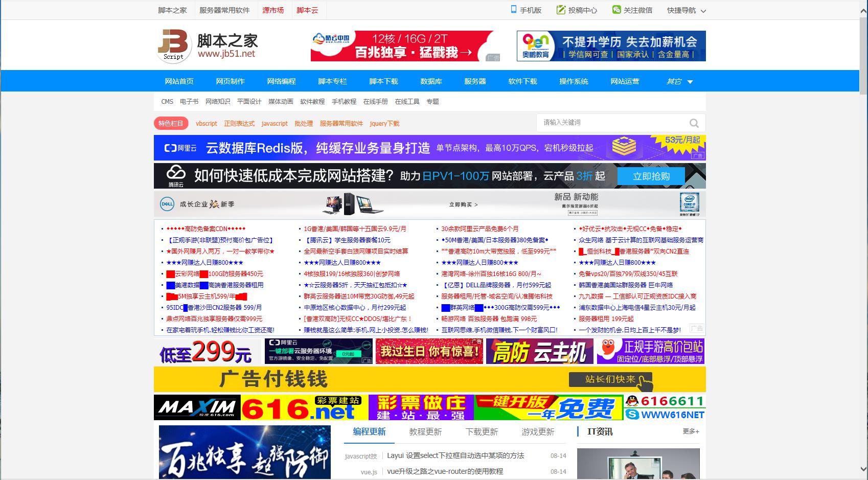Switch to 游戏更新 tab

point(538,432)
